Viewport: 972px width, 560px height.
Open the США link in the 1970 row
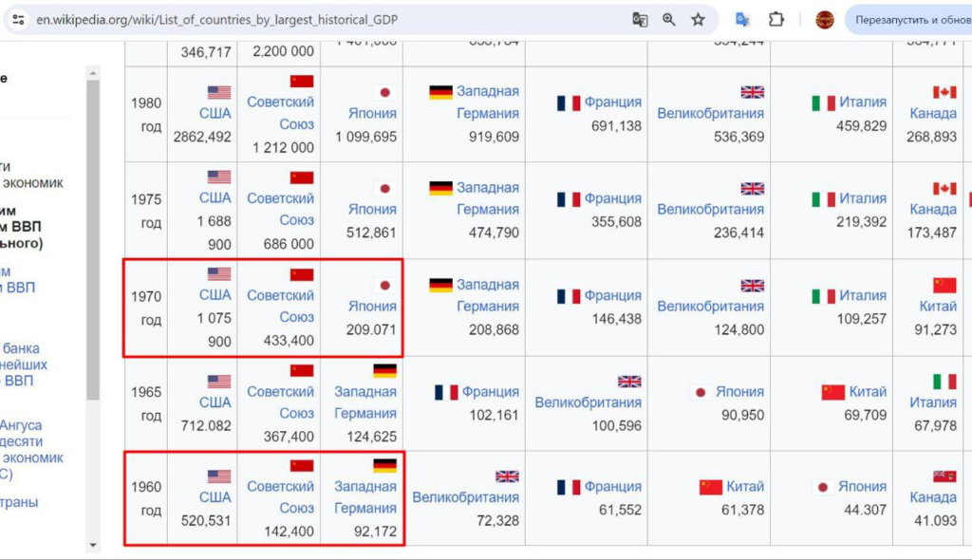tap(215, 295)
